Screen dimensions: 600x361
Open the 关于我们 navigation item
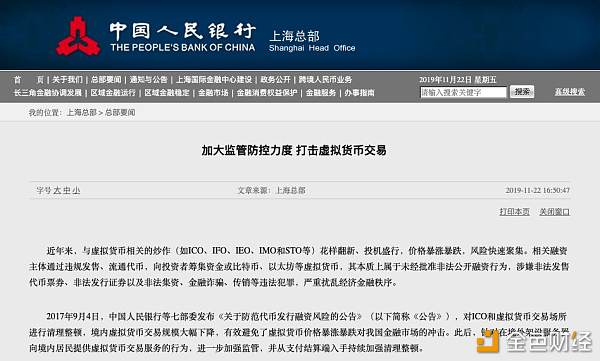pyautogui.click(x=67, y=80)
